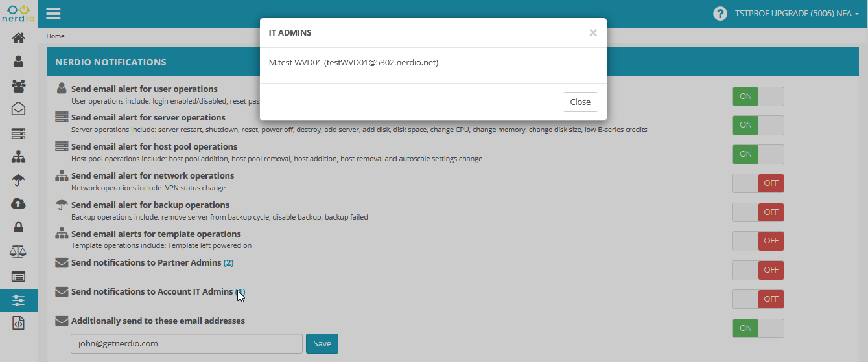Turn on network operations email alert toggle
The height and width of the screenshot is (362, 868).
click(758, 183)
